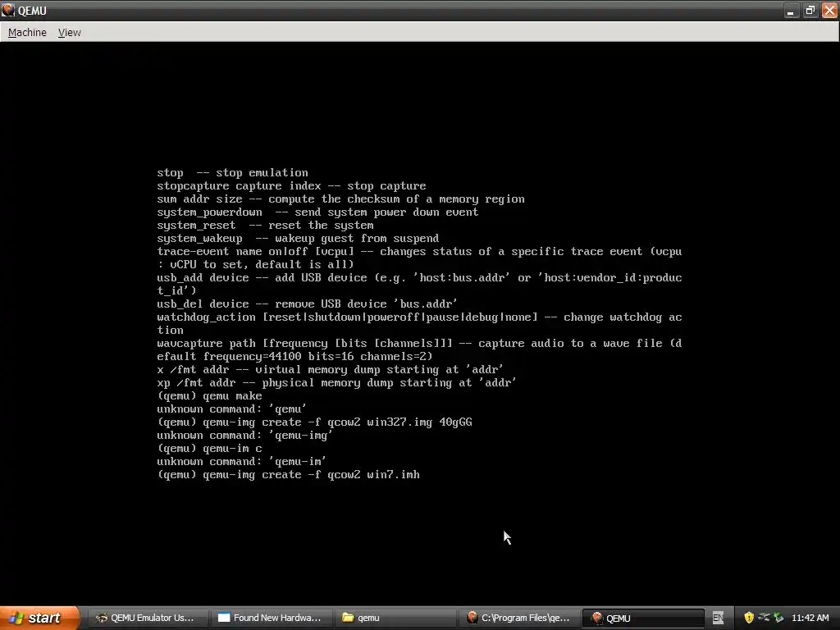Click the 'xp /fmt addr' help line
The image size is (840, 630).
click(x=336, y=382)
